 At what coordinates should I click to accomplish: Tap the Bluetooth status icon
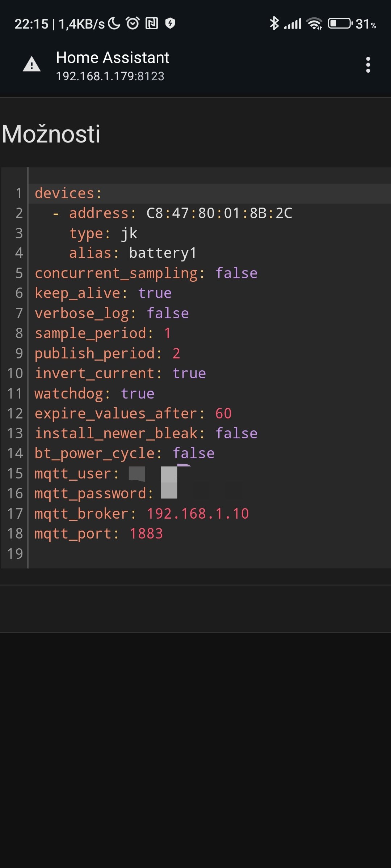pos(274,24)
